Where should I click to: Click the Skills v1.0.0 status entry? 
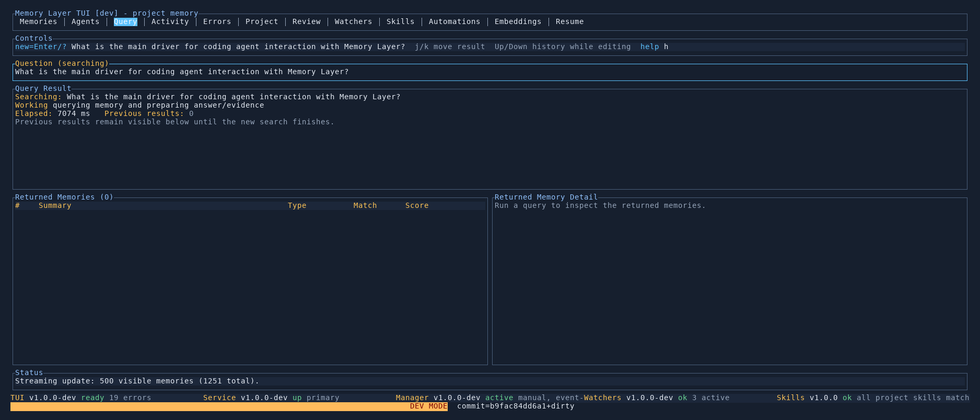tap(807, 398)
